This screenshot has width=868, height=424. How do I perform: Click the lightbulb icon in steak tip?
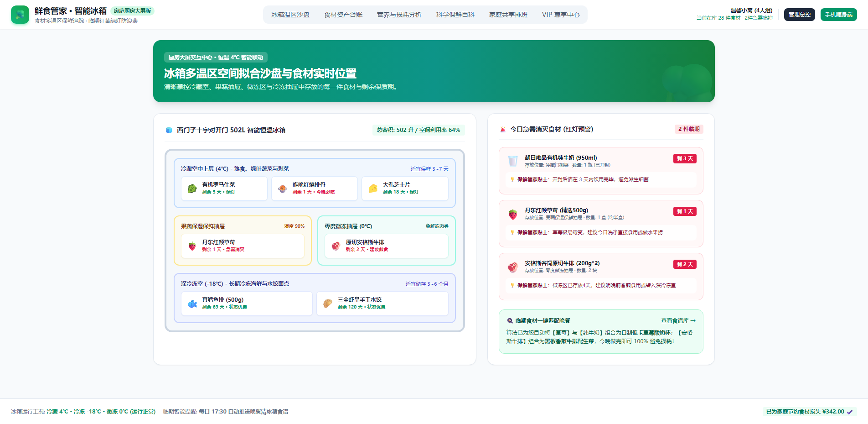[x=512, y=285]
